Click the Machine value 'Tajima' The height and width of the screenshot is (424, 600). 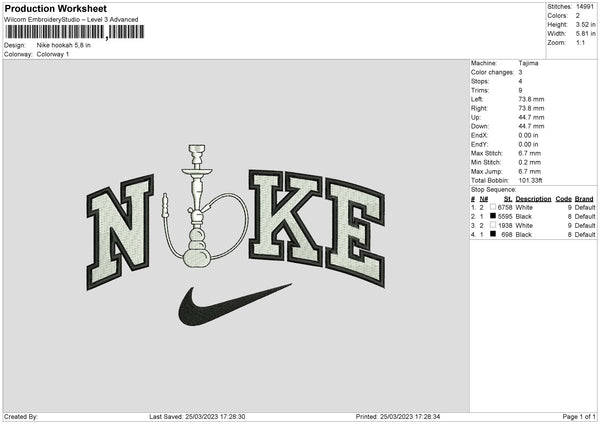pos(528,63)
